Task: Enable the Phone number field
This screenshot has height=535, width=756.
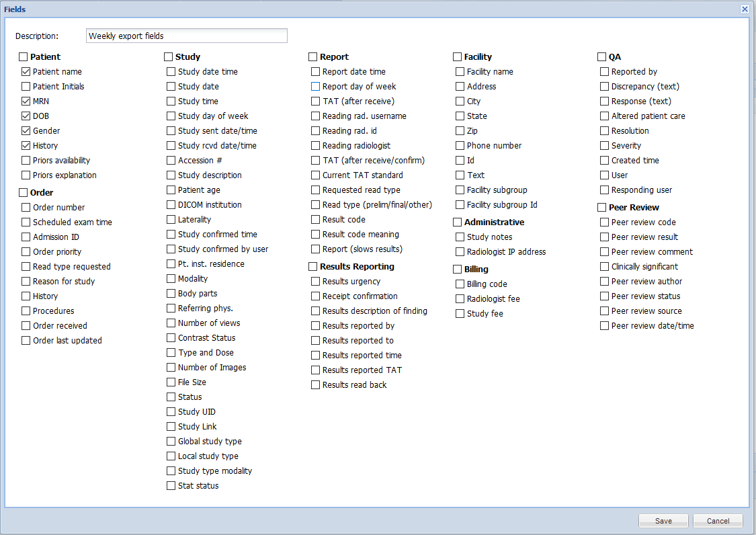Action: tap(460, 146)
